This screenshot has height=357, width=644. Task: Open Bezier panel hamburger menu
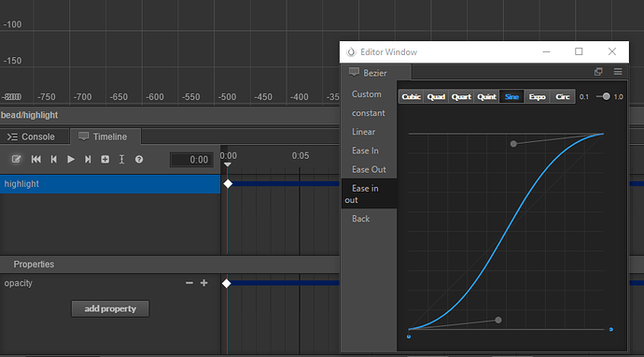618,72
